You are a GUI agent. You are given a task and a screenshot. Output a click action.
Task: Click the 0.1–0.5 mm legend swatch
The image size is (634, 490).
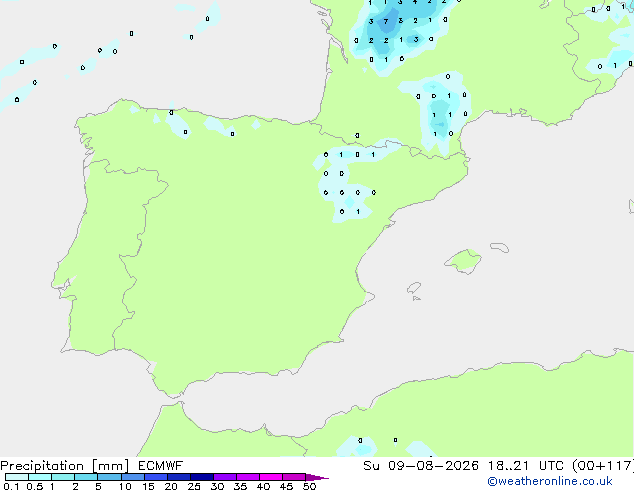coord(17,477)
